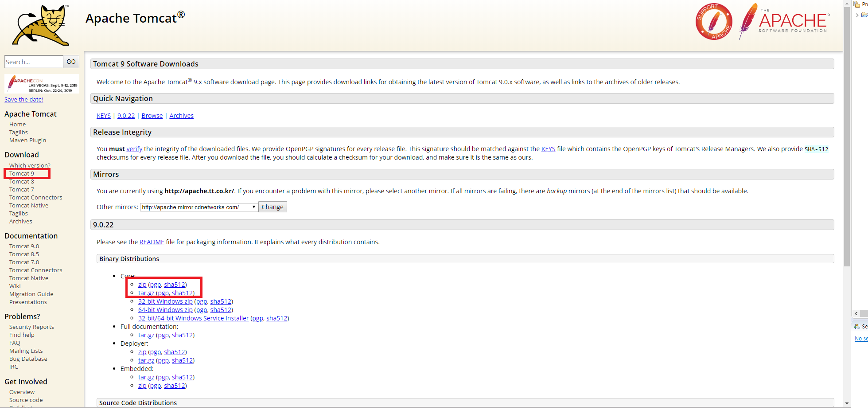Open Wiki documentation link
The height and width of the screenshot is (410, 868).
click(x=15, y=286)
